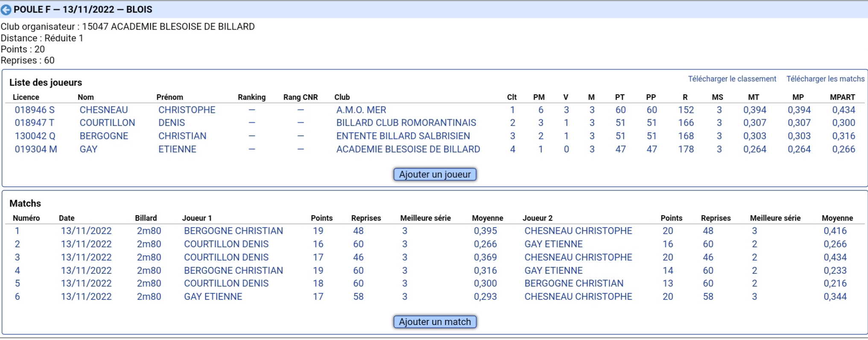
Task: Click Joueur 1 BERGOGNE CHRISTIAN in match 4
Action: (234, 270)
